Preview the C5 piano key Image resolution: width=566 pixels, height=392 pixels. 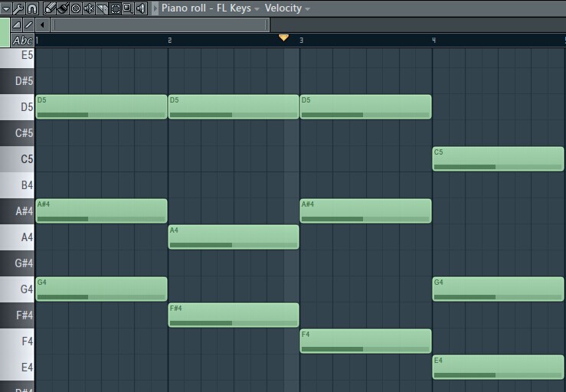(17, 158)
